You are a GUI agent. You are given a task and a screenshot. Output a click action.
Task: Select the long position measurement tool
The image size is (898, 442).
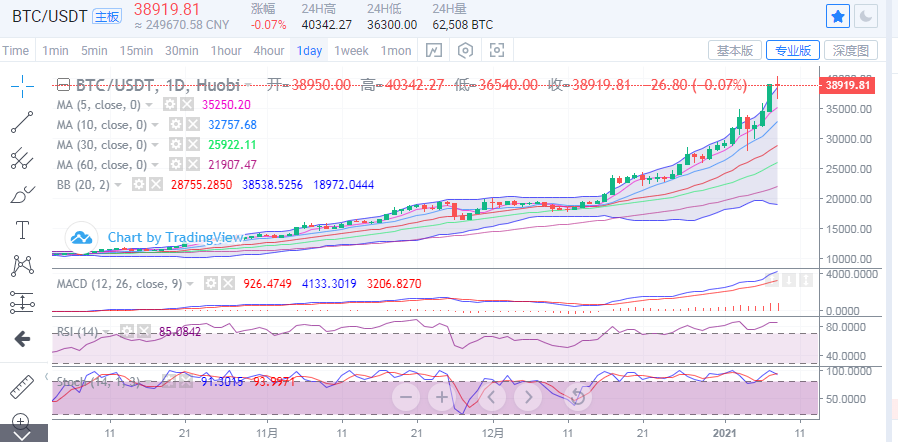[x=22, y=302]
